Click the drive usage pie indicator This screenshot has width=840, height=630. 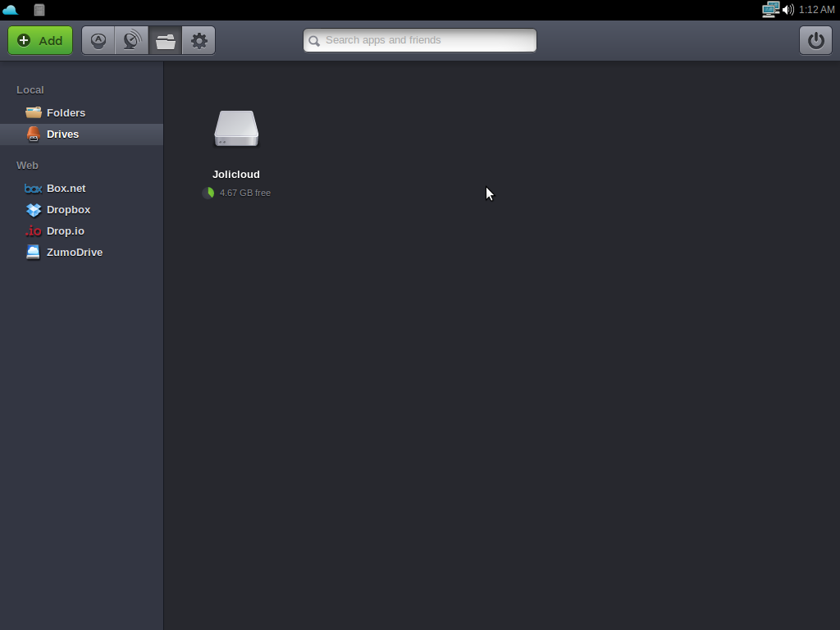(208, 193)
